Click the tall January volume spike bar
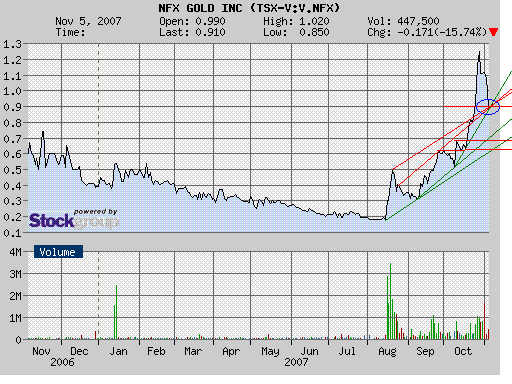Image resolution: width=512 pixels, height=384 pixels. click(x=116, y=312)
